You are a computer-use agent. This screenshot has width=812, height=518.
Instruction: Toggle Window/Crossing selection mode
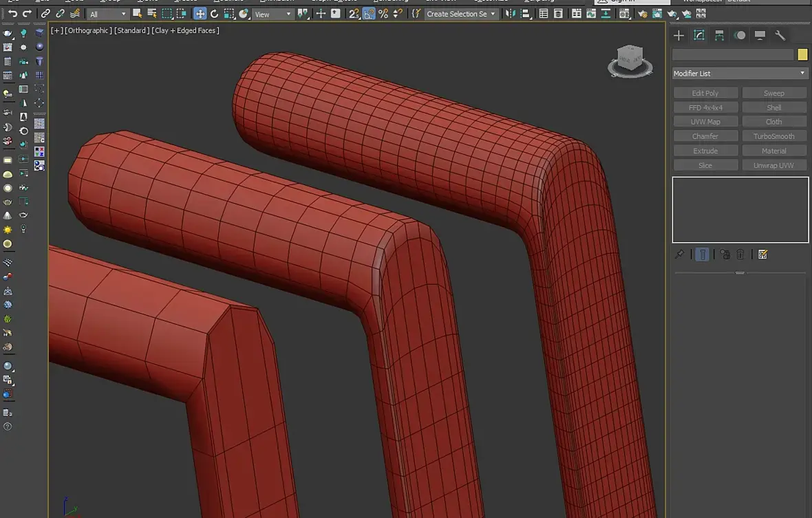(x=181, y=14)
